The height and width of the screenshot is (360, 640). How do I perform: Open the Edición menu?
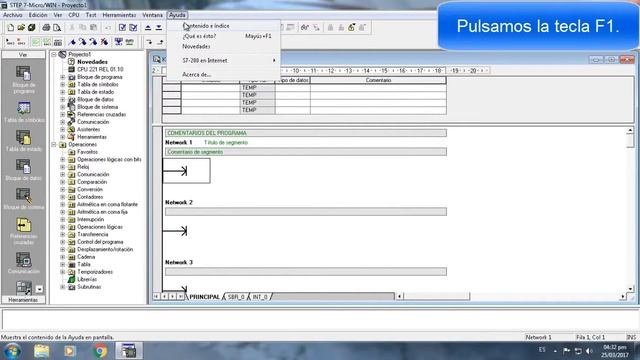coord(38,15)
